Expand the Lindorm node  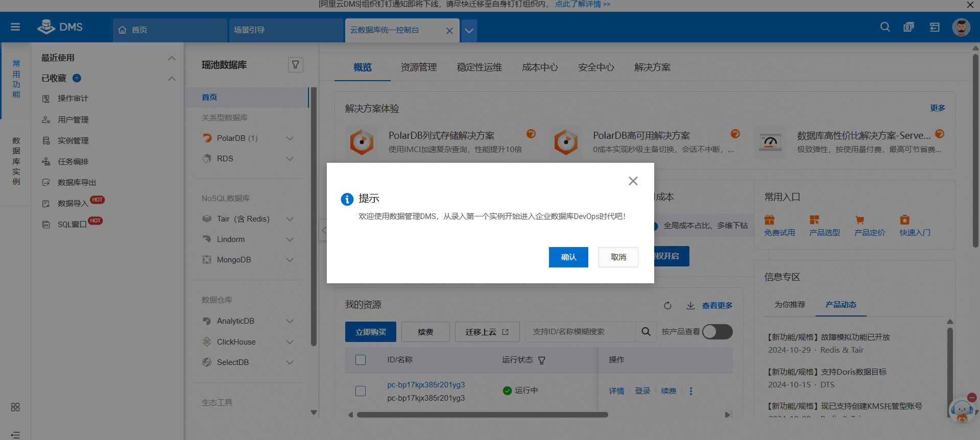[290, 239]
